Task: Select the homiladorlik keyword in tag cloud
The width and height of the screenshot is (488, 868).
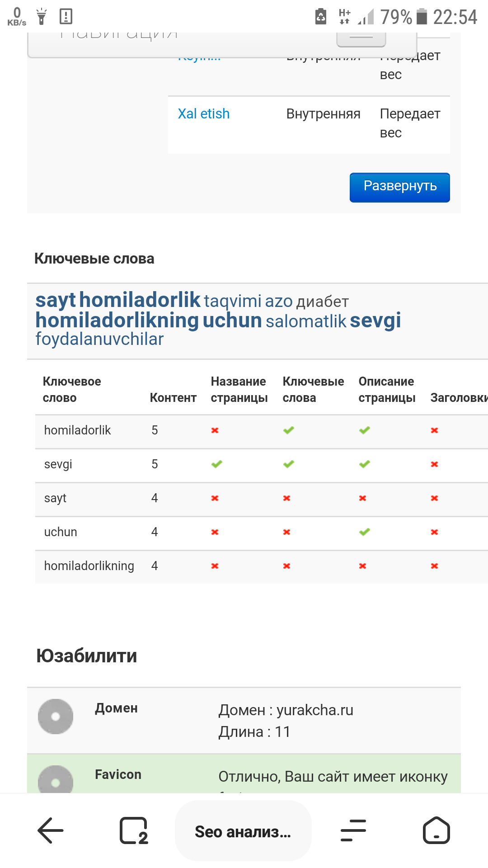Action: [140, 300]
